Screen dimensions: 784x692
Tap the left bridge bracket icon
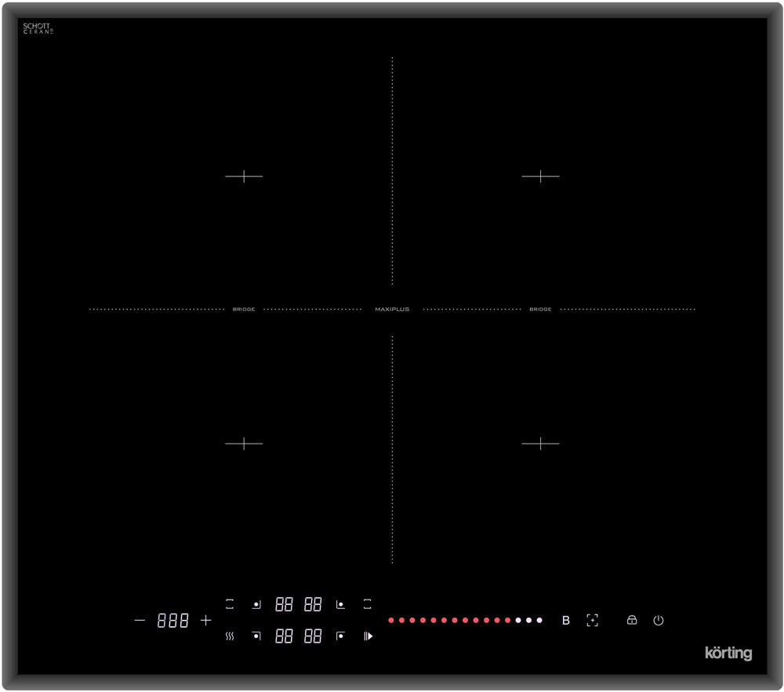(230, 604)
